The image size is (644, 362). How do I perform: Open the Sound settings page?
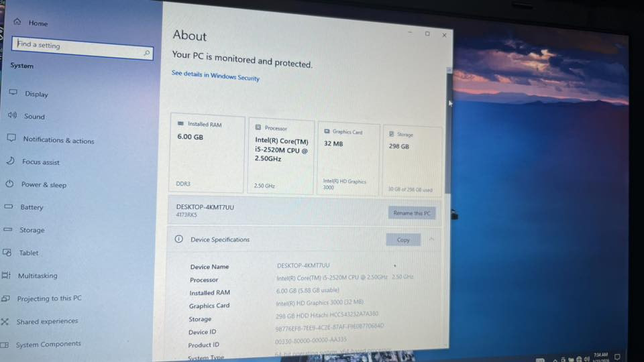pyautogui.click(x=34, y=117)
